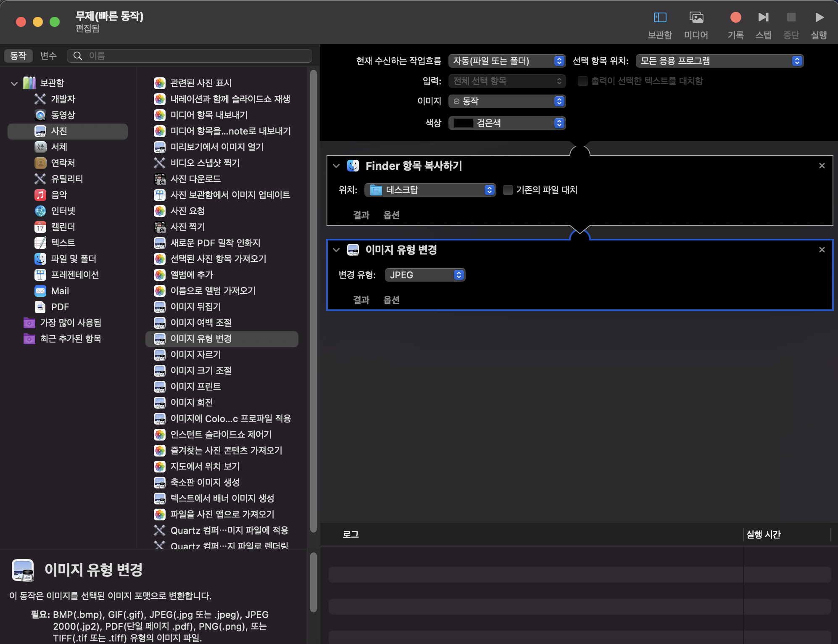Open the 최근 추가된 항목 smart folder
Image resolution: width=838 pixels, height=644 pixels.
pyautogui.click(x=68, y=339)
